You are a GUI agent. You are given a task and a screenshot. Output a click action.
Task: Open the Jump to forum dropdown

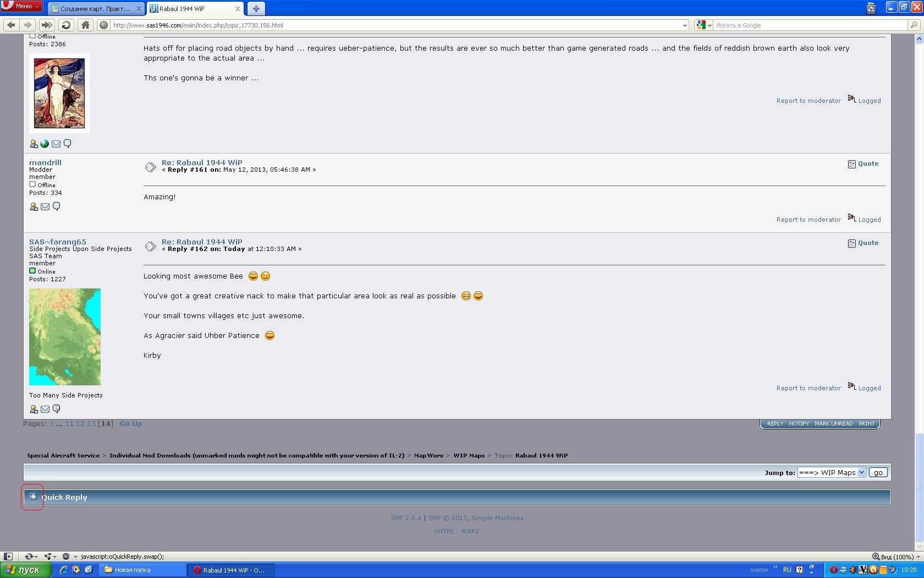(x=832, y=472)
